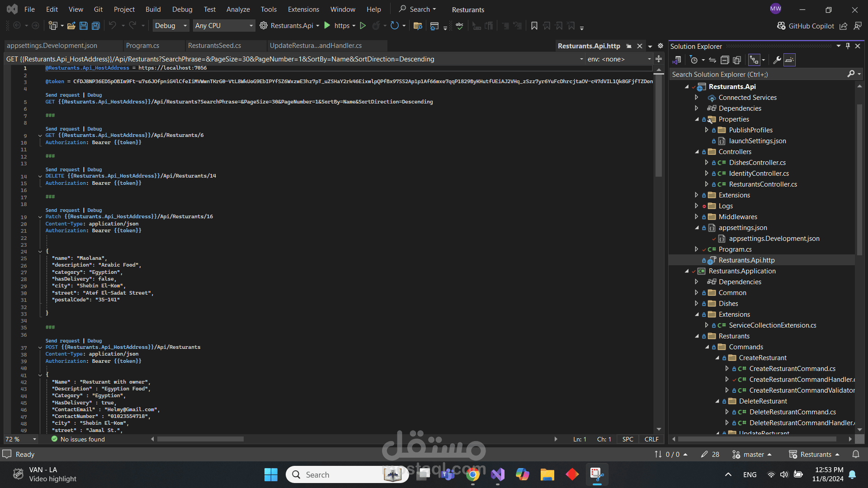The image size is (868, 488).
Task: Start debugging with green play button
Action: [x=327, y=26]
